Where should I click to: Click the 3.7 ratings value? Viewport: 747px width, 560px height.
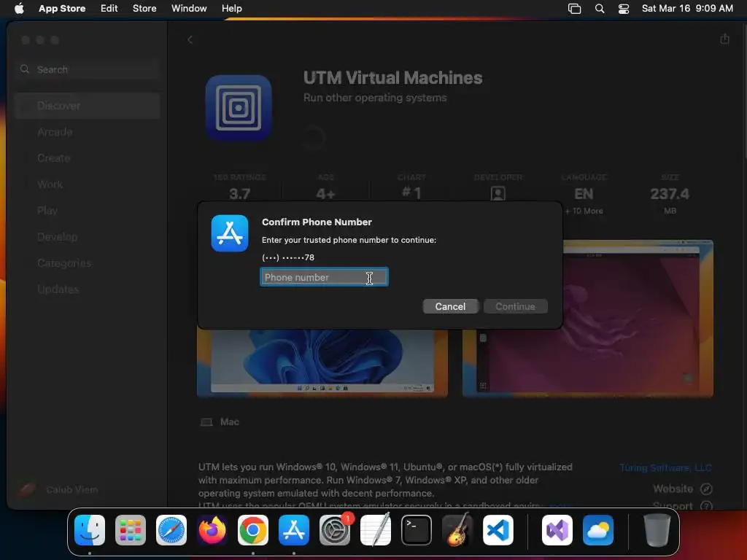click(x=239, y=194)
